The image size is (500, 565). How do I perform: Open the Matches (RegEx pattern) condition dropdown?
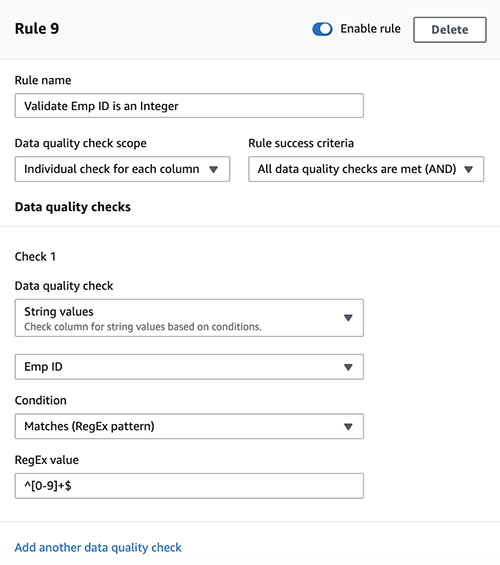[x=189, y=426]
